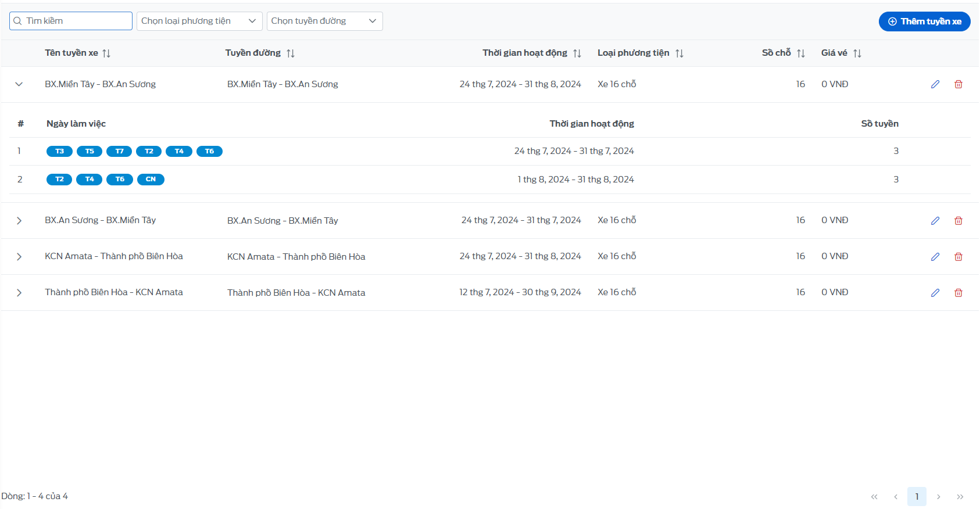
Task: Edit the BX.An Sương - BX.Miền Tây route
Action: [x=935, y=221]
